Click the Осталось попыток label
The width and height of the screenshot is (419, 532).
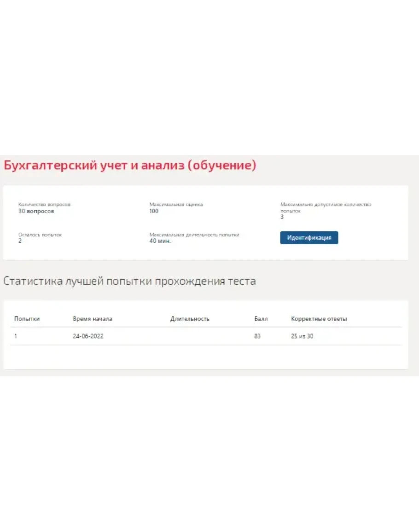[40, 234]
